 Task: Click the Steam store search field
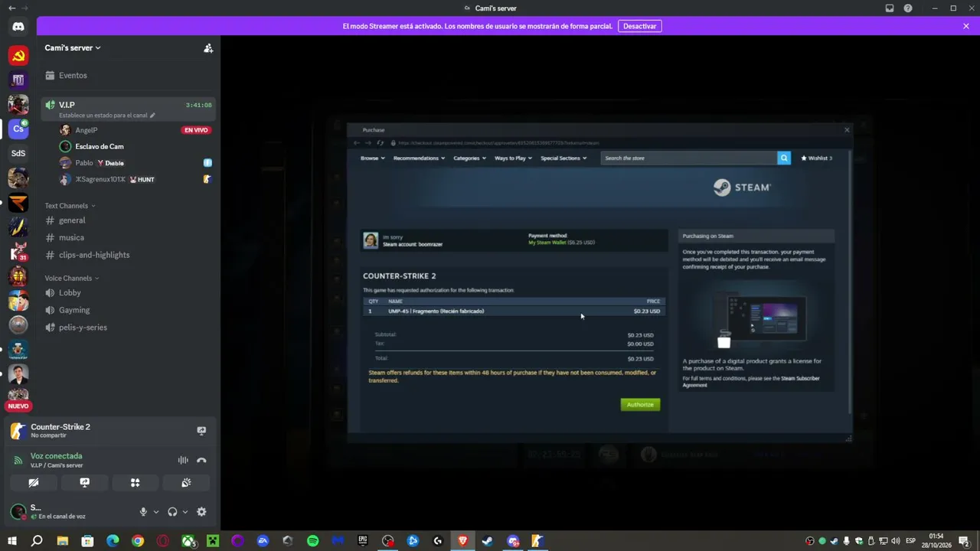click(x=689, y=158)
